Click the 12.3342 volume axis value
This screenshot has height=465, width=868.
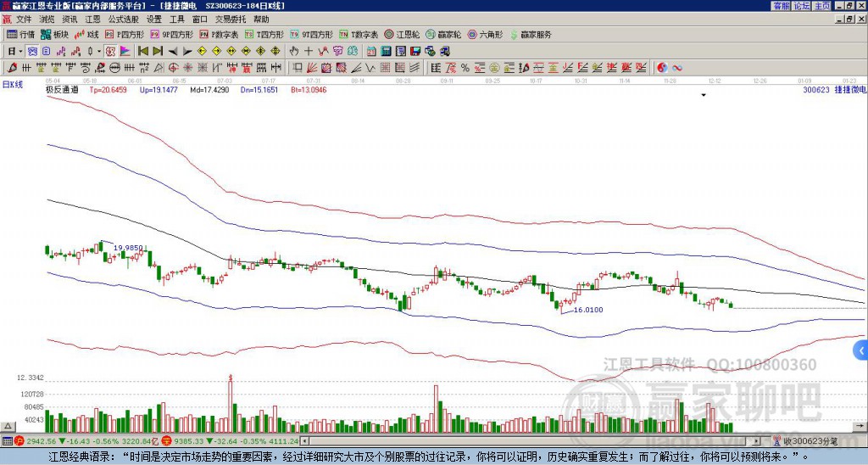coord(31,378)
